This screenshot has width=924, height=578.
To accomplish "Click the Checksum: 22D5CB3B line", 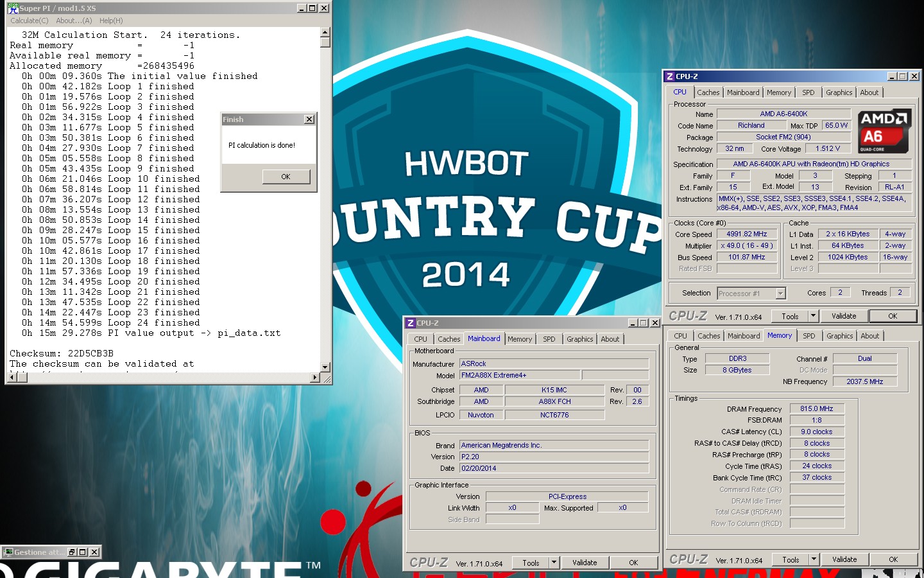I will (x=62, y=353).
